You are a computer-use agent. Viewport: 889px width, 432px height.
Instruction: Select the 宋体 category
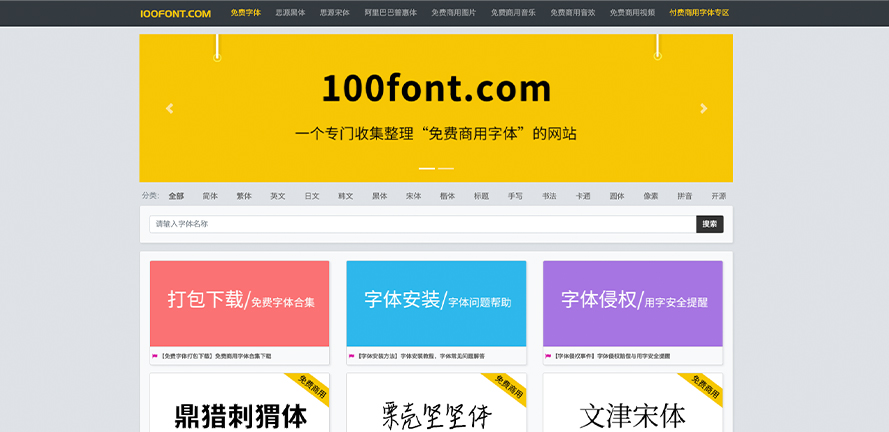coord(413,196)
